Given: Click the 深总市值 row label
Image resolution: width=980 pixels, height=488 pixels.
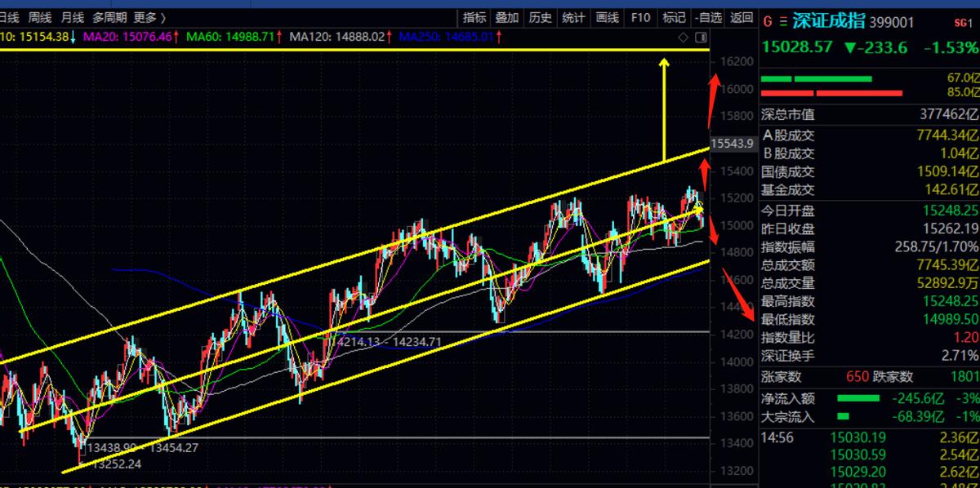Looking at the screenshot, I should (788, 115).
